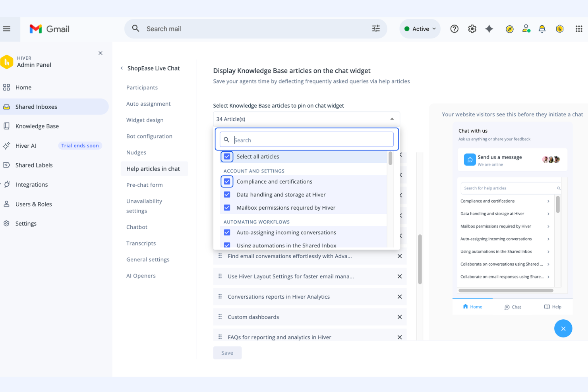The height and width of the screenshot is (392, 588).
Task: Click the Hiver hexagon icon in header
Action: click(x=559, y=29)
